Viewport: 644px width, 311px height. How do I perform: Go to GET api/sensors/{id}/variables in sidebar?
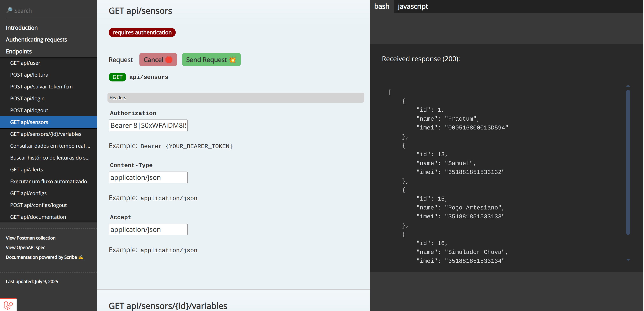click(x=48, y=134)
